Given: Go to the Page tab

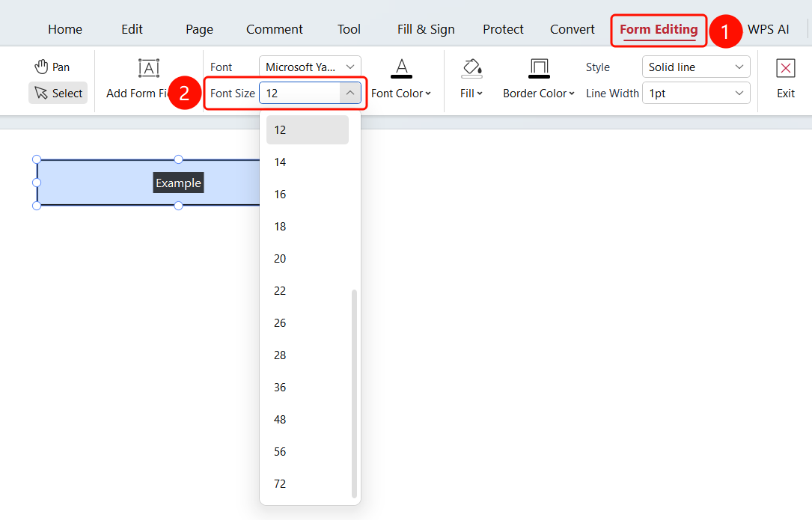Looking at the screenshot, I should click(199, 29).
